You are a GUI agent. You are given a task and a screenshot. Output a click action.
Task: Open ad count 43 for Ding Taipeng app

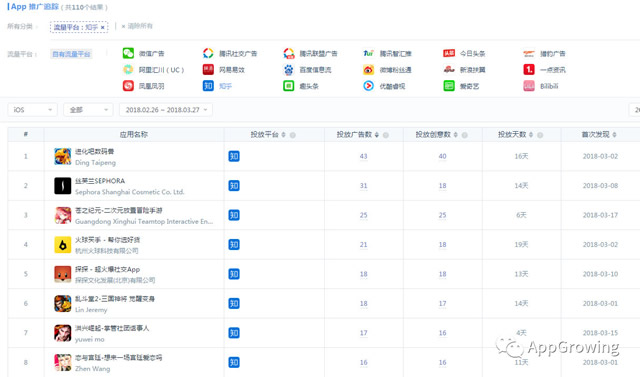364,156
